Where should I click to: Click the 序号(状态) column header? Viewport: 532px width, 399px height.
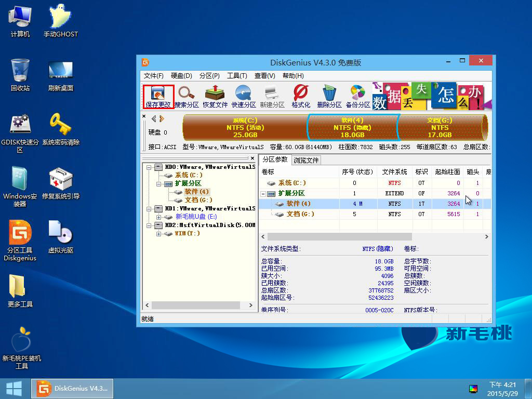pyautogui.click(x=357, y=171)
